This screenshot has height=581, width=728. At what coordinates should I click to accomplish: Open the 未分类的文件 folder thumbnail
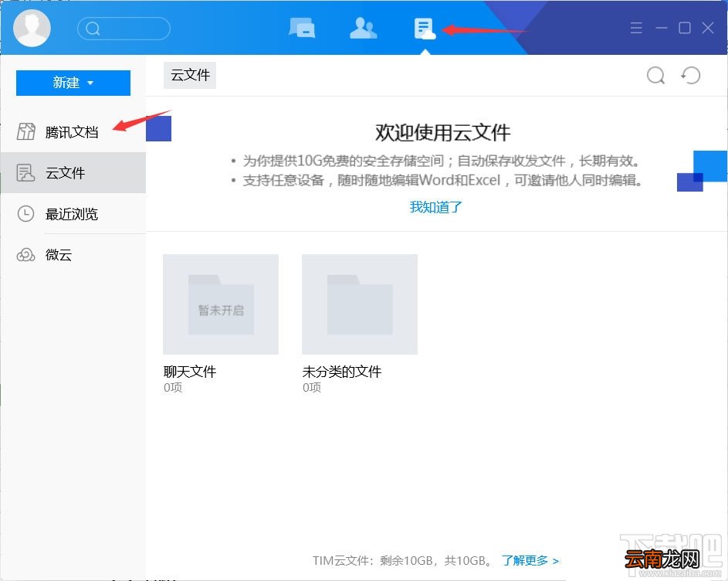(359, 304)
